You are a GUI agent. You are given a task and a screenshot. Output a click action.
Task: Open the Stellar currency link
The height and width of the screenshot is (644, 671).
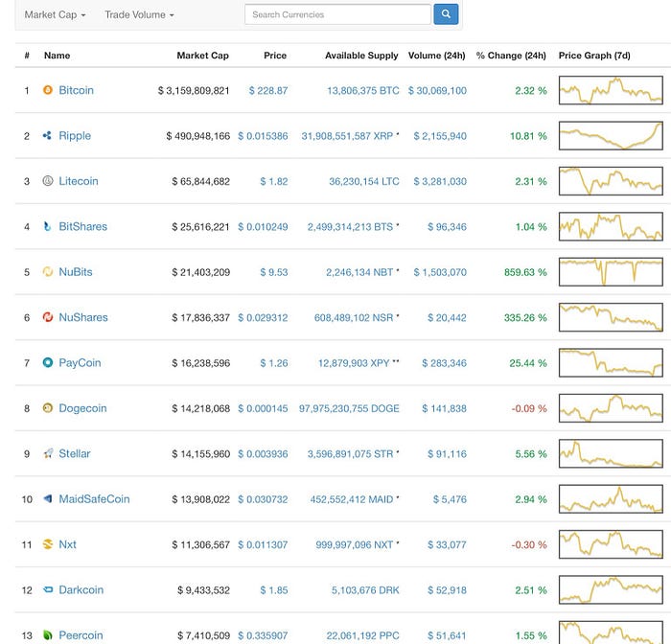75,453
